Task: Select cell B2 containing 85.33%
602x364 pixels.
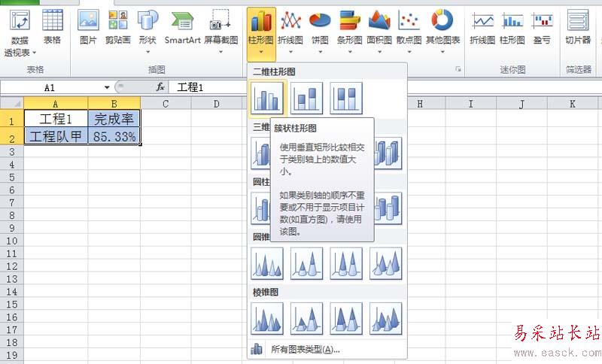Action: pos(114,136)
